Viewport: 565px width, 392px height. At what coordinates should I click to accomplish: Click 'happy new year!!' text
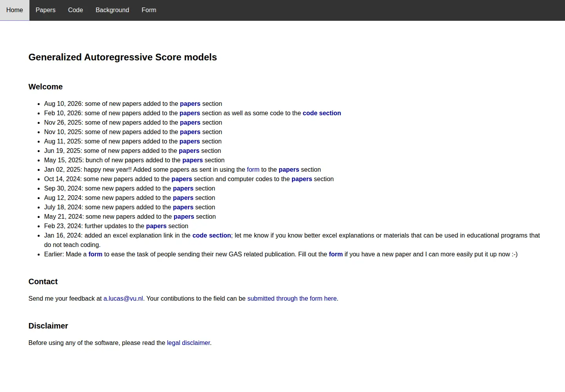tap(108, 170)
